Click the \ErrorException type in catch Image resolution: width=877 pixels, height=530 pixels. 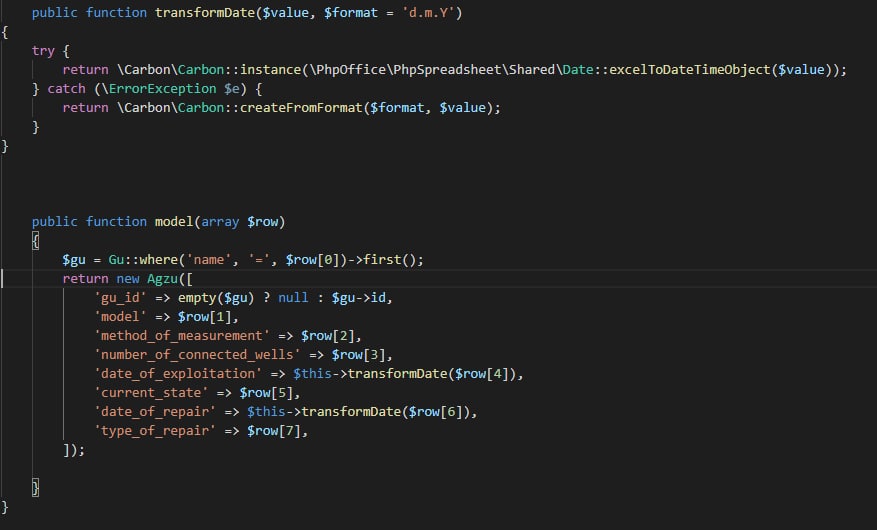(159, 89)
